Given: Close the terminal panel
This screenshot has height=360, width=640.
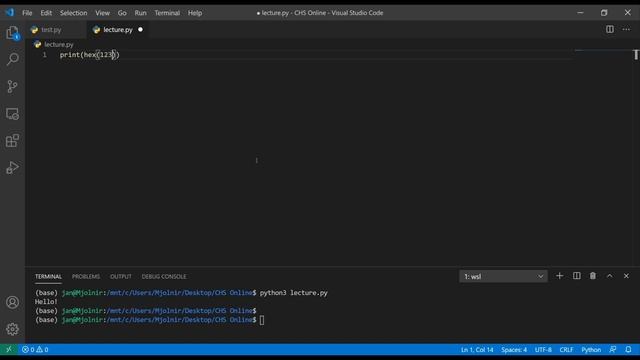Looking at the screenshot, I should click(x=626, y=276).
